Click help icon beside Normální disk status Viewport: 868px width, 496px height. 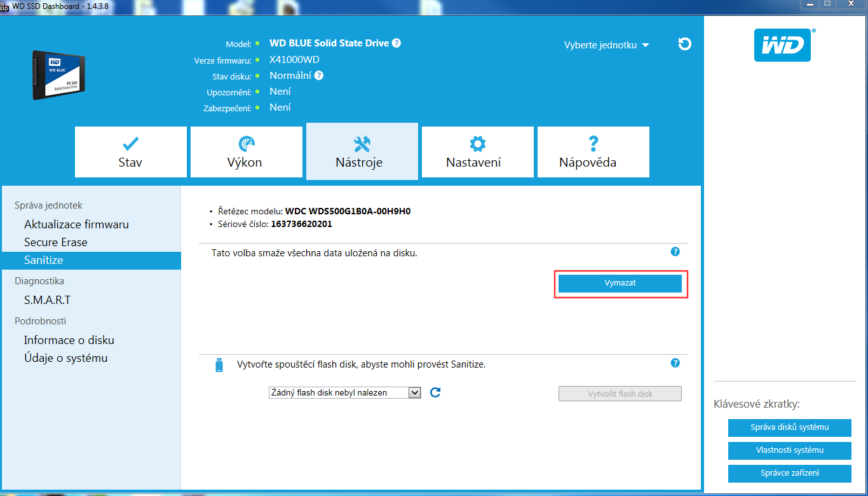pyautogui.click(x=319, y=76)
